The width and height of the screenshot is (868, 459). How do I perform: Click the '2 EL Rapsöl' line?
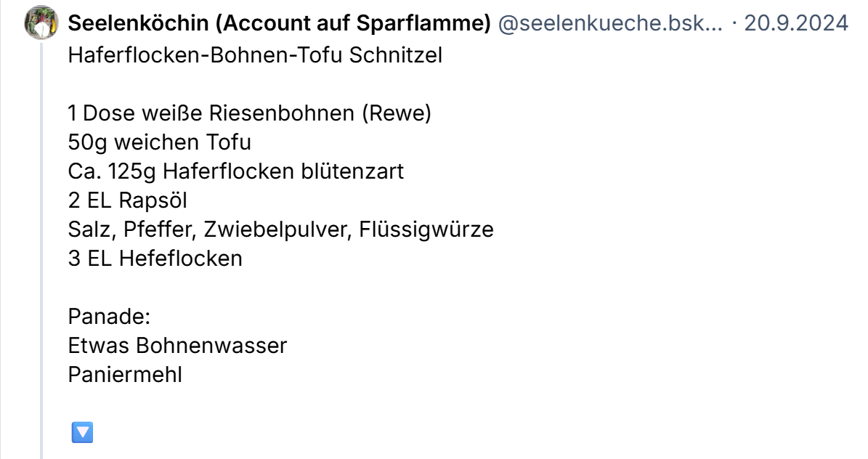128,201
